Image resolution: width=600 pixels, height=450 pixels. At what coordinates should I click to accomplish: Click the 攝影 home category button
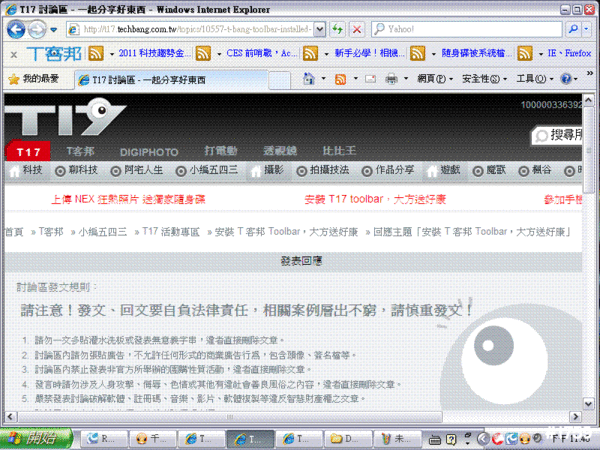(x=268, y=170)
